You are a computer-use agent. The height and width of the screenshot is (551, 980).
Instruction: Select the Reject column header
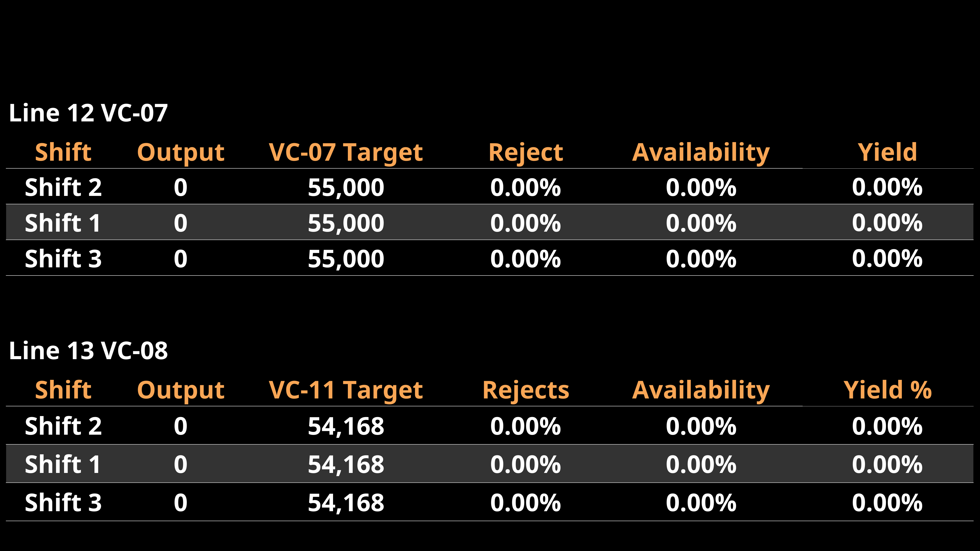pyautogui.click(x=525, y=152)
